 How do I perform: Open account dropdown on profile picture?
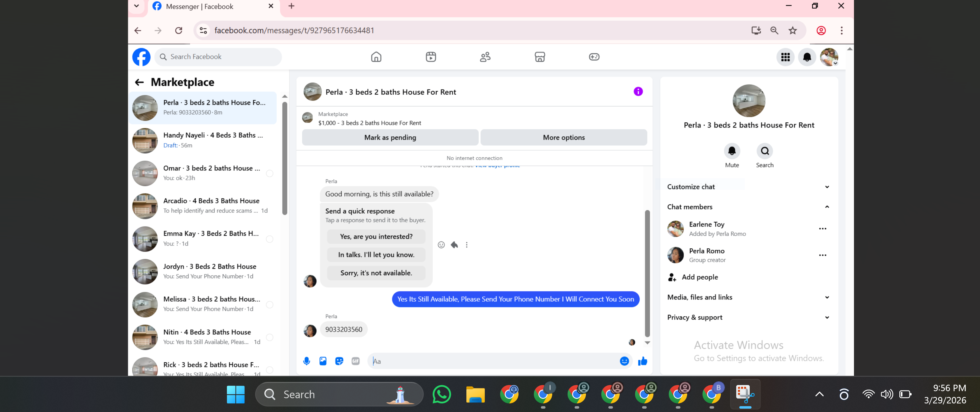[x=829, y=57]
